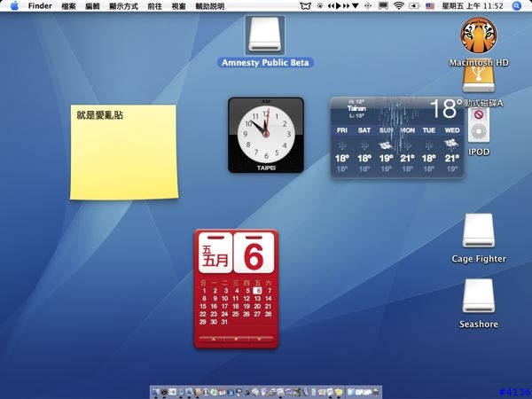Click the large 18° temperature in weather widget
Image resolution: width=532 pixels, height=399 pixels.
click(x=446, y=109)
